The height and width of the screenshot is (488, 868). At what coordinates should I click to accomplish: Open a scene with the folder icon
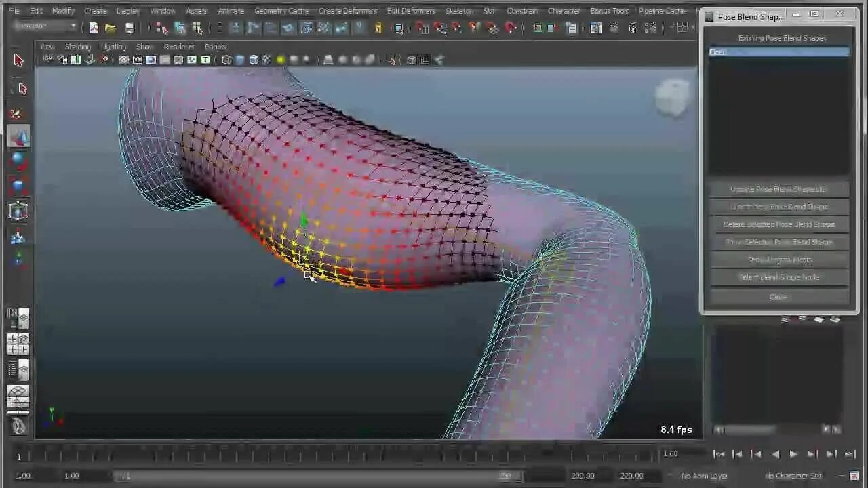(109, 28)
